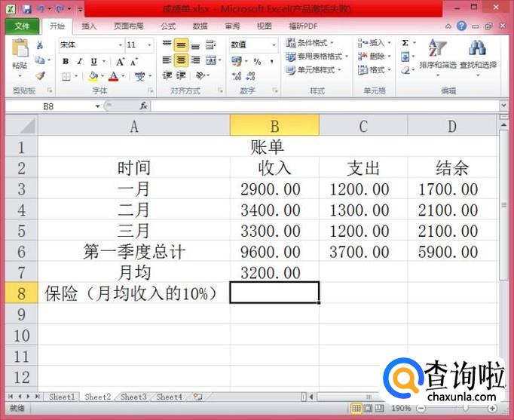Click the Merge and Center icon
The height and width of the screenshot is (420, 514).
[x=211, y=60]
